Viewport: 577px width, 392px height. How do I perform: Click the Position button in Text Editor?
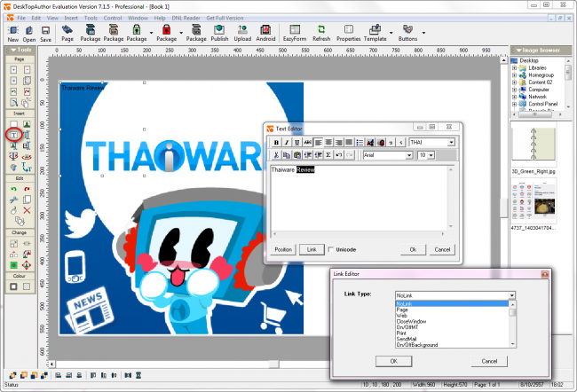pos(283,249)
